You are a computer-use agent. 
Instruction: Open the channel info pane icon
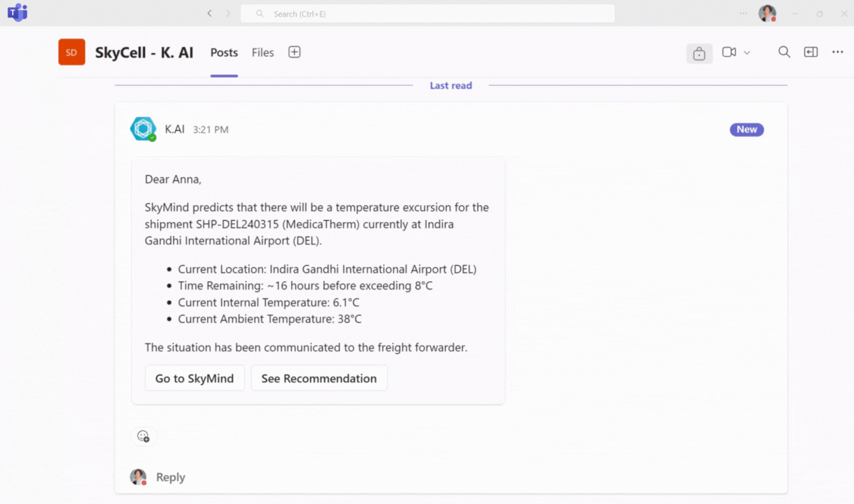[811, 52]
